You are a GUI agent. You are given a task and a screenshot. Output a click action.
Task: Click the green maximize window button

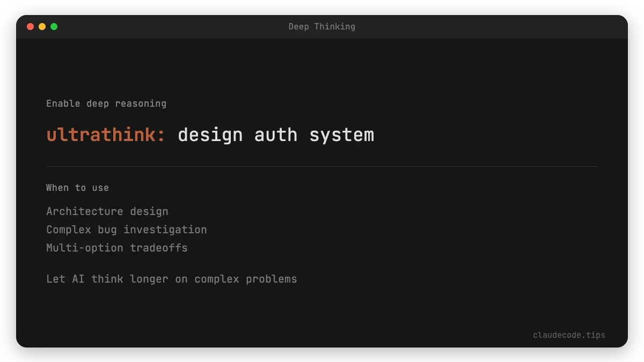point(54,27)
